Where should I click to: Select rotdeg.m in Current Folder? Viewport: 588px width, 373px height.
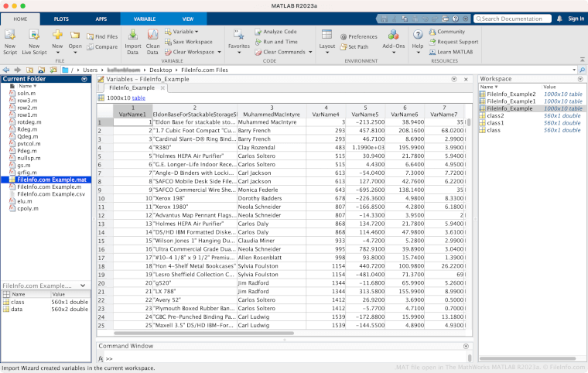29,122
